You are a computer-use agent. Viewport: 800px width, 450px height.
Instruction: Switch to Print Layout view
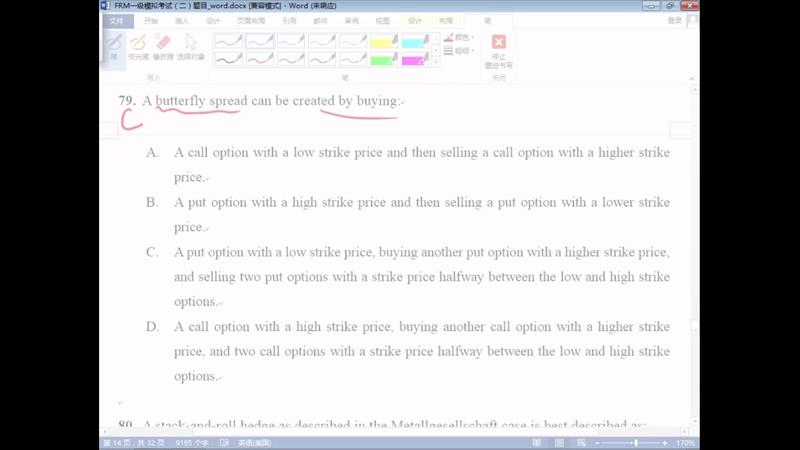click(x=559, y=443)
